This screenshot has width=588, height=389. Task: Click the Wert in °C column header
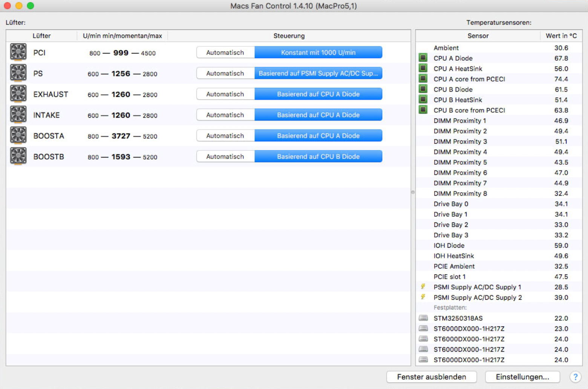click(x=561, y=36)
